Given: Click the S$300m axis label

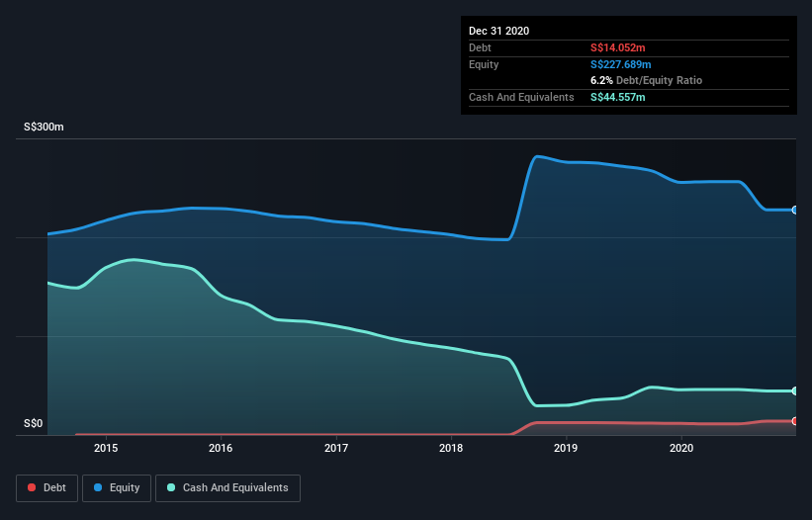Looking at the screenshot, I should tap(45, 127).
